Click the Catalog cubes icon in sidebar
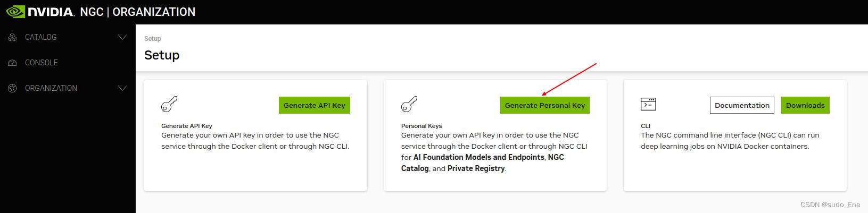 [x=13, y=37]
